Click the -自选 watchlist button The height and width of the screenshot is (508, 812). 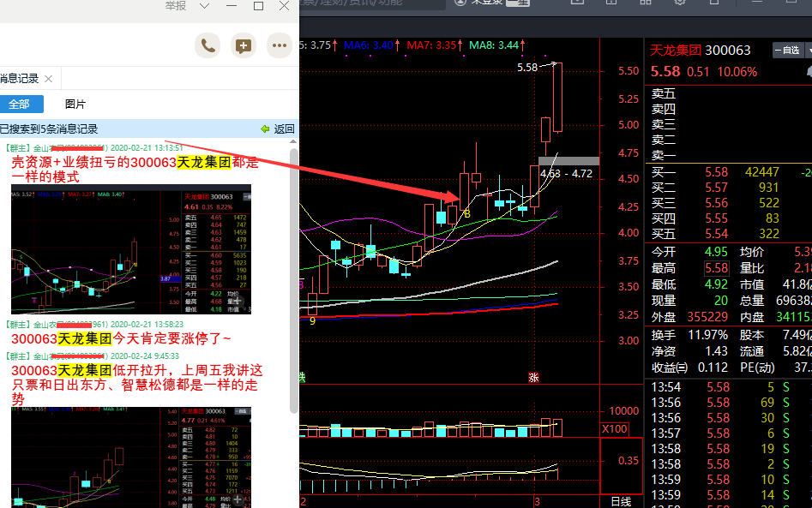[x=787, y=51]
